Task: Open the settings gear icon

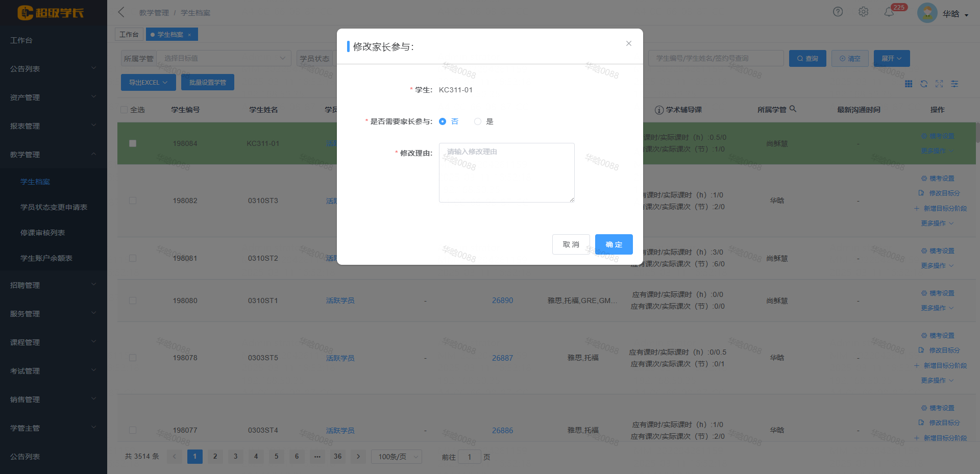Action: tap(864, 12)
